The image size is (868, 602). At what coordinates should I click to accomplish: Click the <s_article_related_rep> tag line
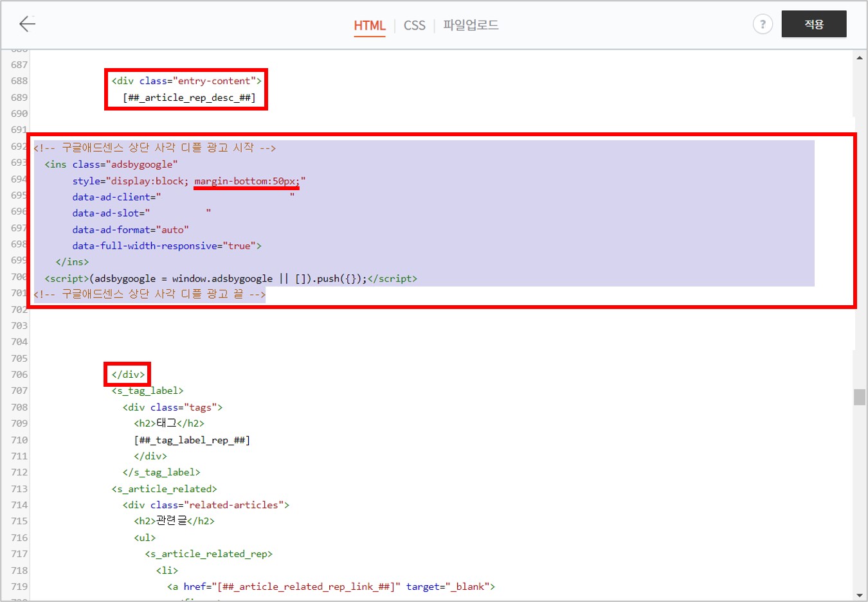coord(208,554)
